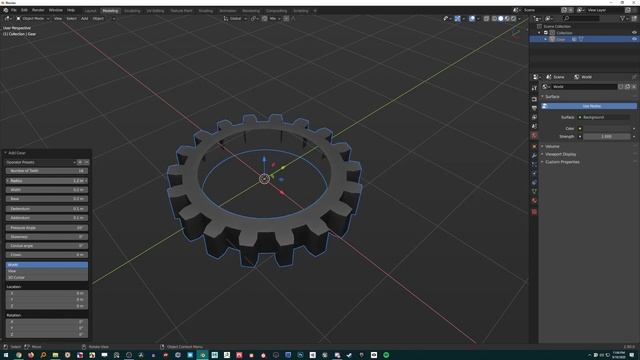This screenshot has width=640, height=360.
Task: Open the Tool properties tab
Action: (534, 88)
